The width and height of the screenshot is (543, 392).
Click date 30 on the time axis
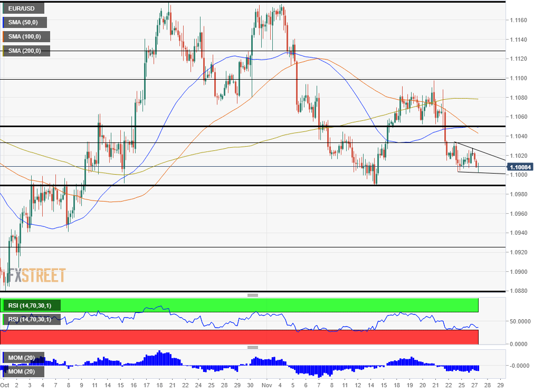(x=250, y=385)
